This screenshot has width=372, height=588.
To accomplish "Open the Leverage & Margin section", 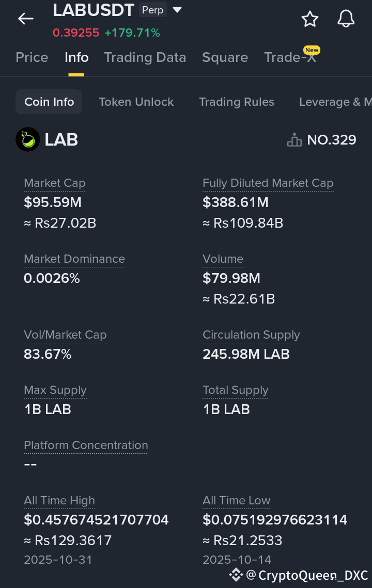I will [335, 102].
